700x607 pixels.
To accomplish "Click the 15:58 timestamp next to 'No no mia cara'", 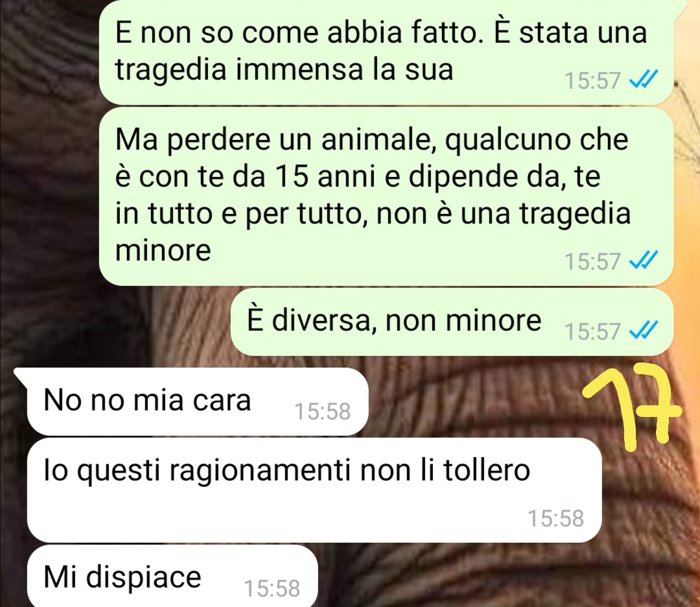I will coord(322,411).
